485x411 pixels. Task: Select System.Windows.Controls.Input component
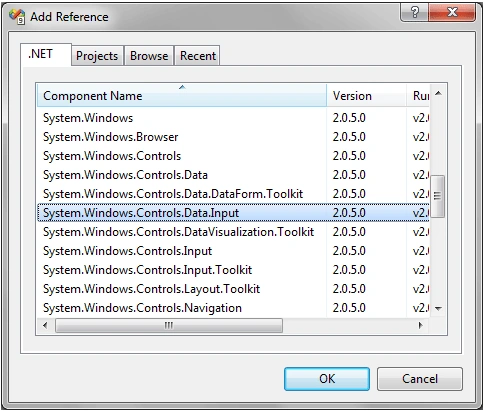pos(233,251)
